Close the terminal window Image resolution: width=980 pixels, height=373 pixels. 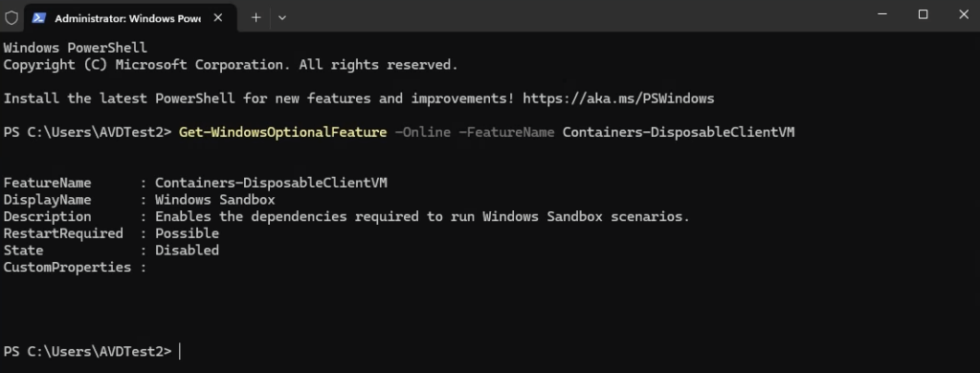(963, 14)
